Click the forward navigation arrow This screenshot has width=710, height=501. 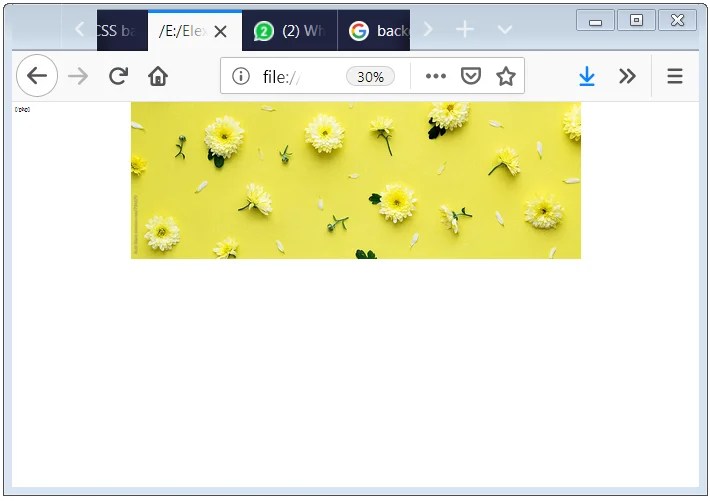78,76
